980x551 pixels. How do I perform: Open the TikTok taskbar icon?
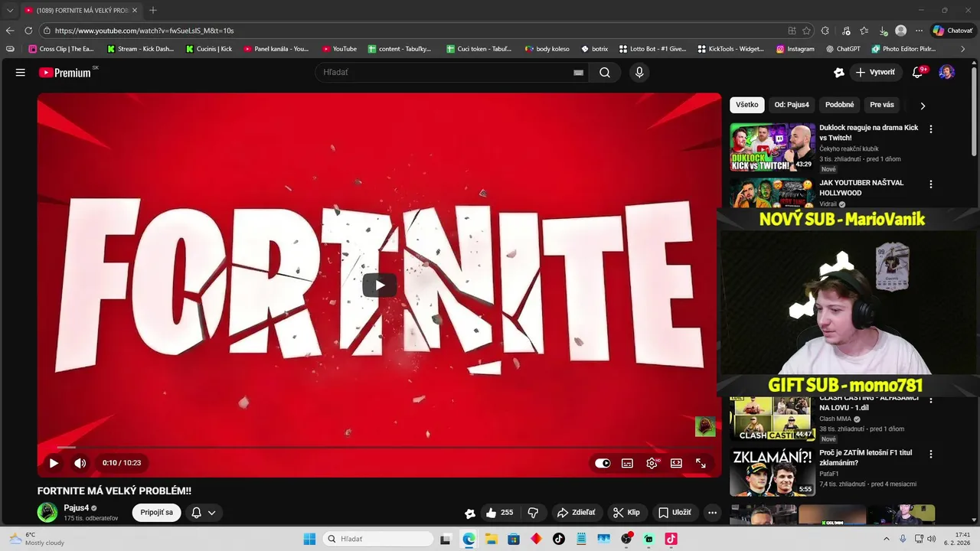[559, 539]
